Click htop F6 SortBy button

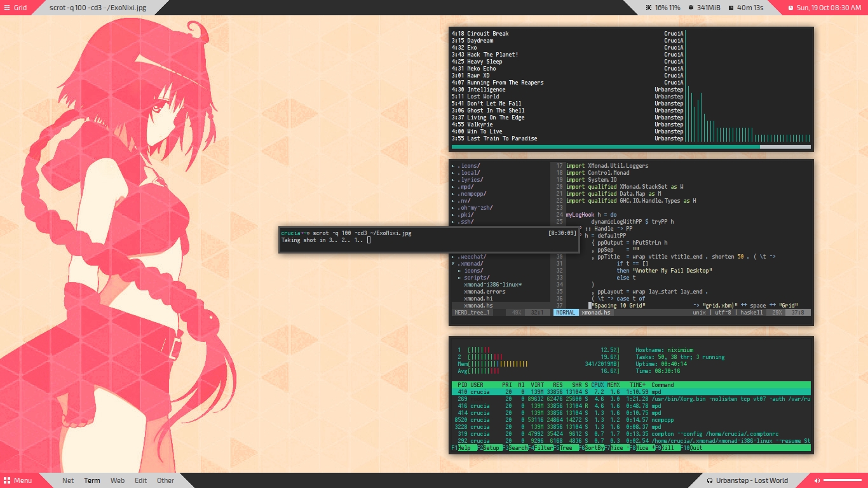[x=592, y=448]
